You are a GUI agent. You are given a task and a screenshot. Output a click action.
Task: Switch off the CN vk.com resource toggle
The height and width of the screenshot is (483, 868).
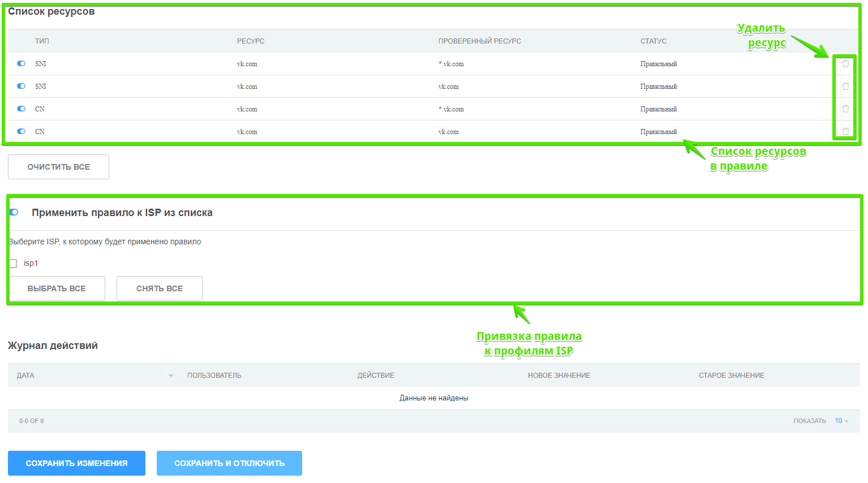22,131
